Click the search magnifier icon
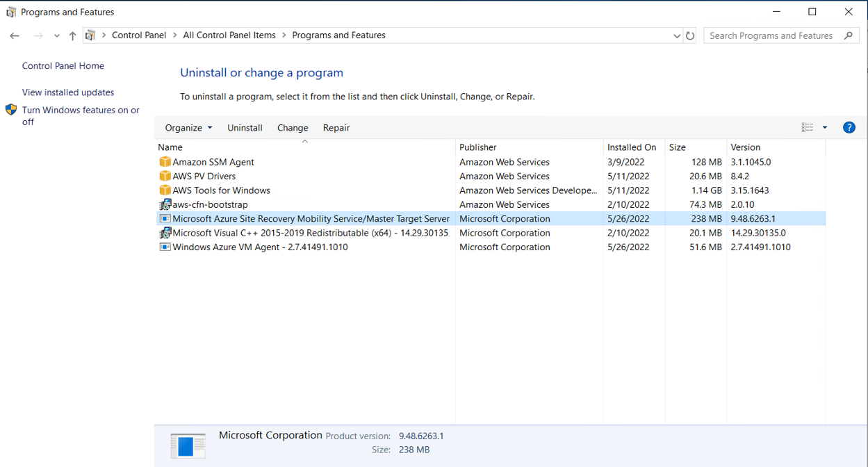 tap(849, 35)
